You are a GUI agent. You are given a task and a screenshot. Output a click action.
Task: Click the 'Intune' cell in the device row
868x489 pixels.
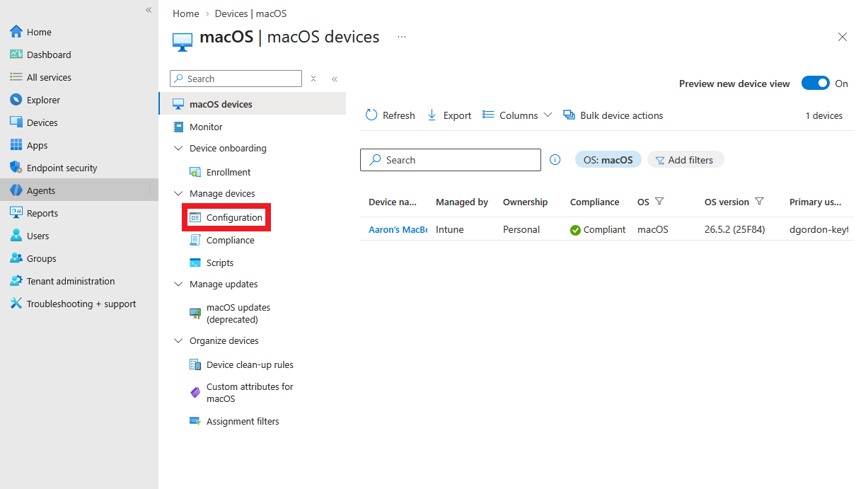450,229
